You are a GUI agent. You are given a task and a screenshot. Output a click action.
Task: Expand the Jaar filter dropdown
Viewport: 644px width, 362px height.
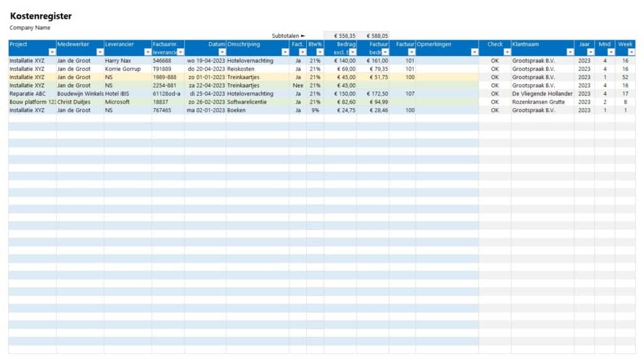click(590, 50)
